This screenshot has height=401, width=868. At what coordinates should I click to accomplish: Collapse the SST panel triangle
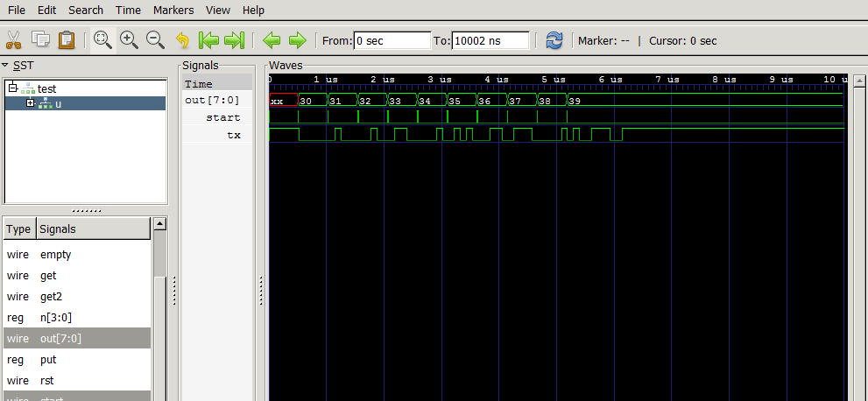click(5, 66)
